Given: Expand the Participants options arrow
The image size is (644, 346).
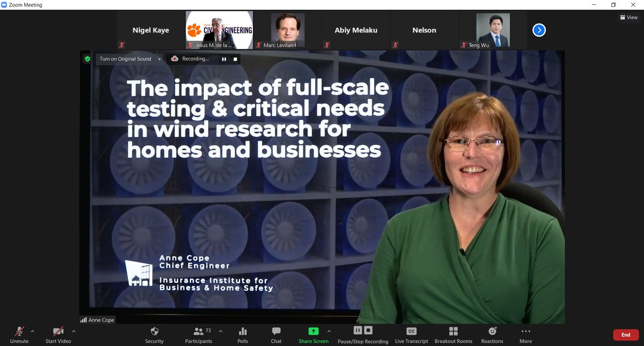Looking at the screenshot, I should tap(221, 331).
